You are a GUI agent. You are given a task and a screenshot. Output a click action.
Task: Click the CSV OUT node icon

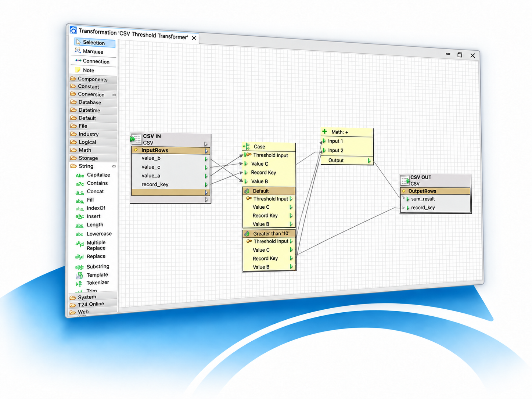point(405,180)
